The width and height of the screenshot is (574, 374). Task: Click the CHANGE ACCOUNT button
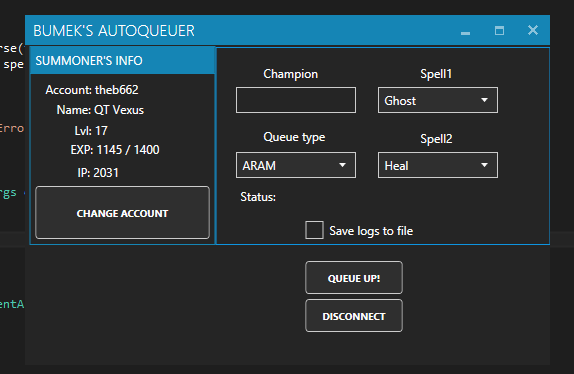coord(123,213)
